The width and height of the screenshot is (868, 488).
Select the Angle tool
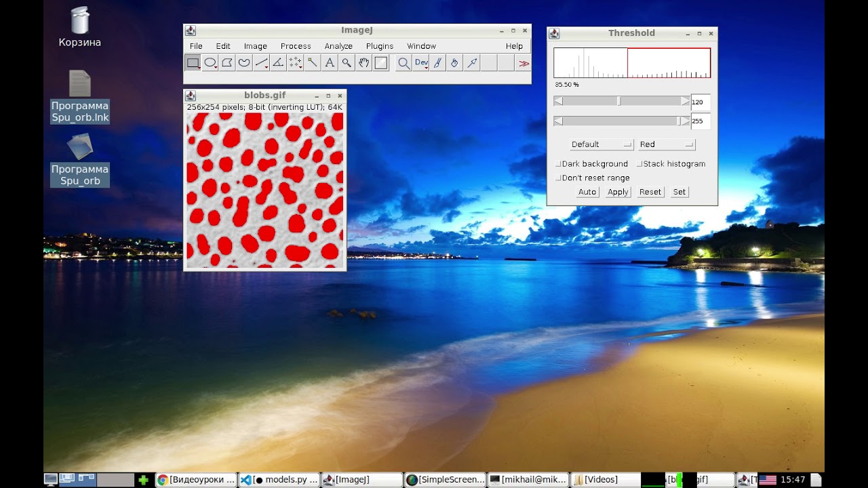pos(278,63)
